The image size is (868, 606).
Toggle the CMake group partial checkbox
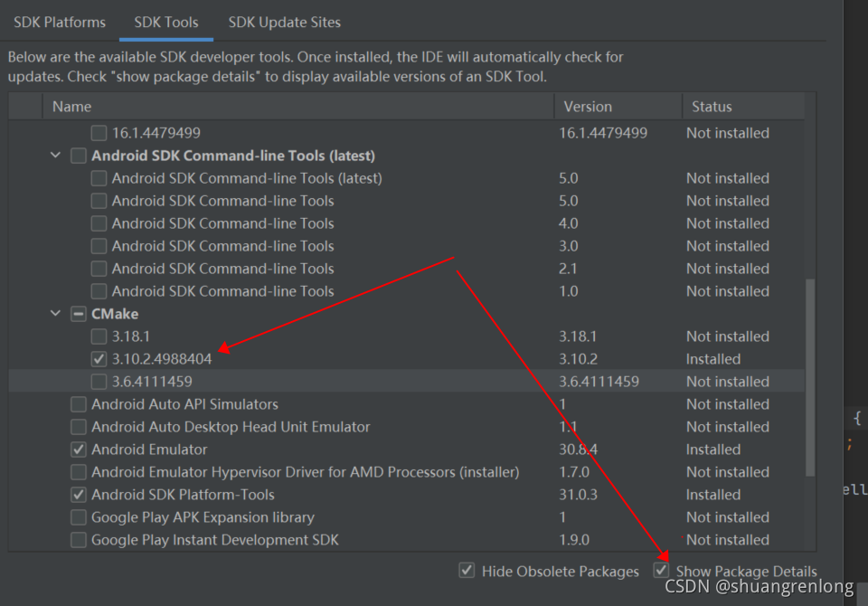[79, 314]
